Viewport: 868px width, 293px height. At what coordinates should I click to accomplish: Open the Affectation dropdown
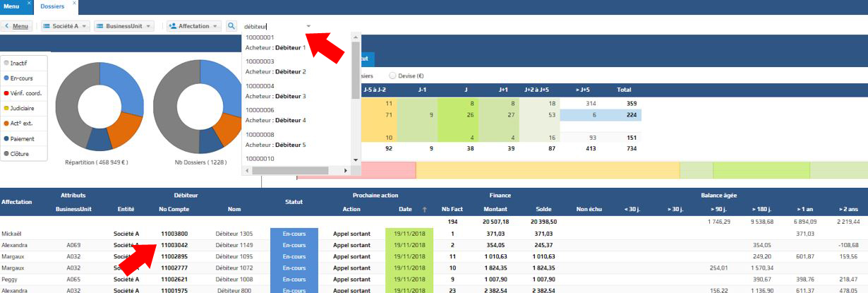coord(193,26)
